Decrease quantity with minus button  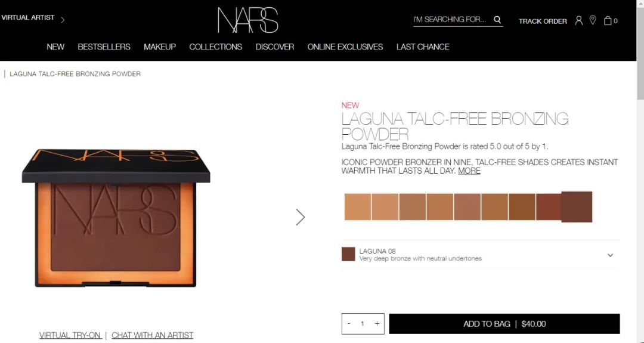[349, 324]
